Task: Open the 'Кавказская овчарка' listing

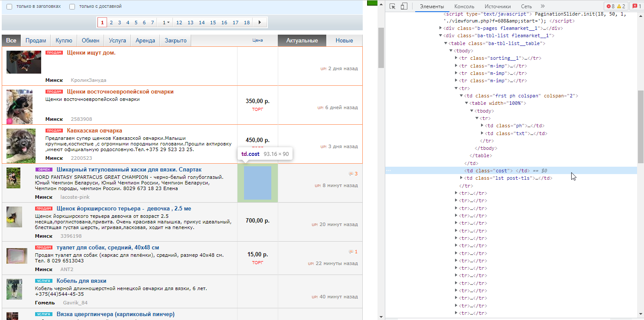Action: tap(94, 131)
